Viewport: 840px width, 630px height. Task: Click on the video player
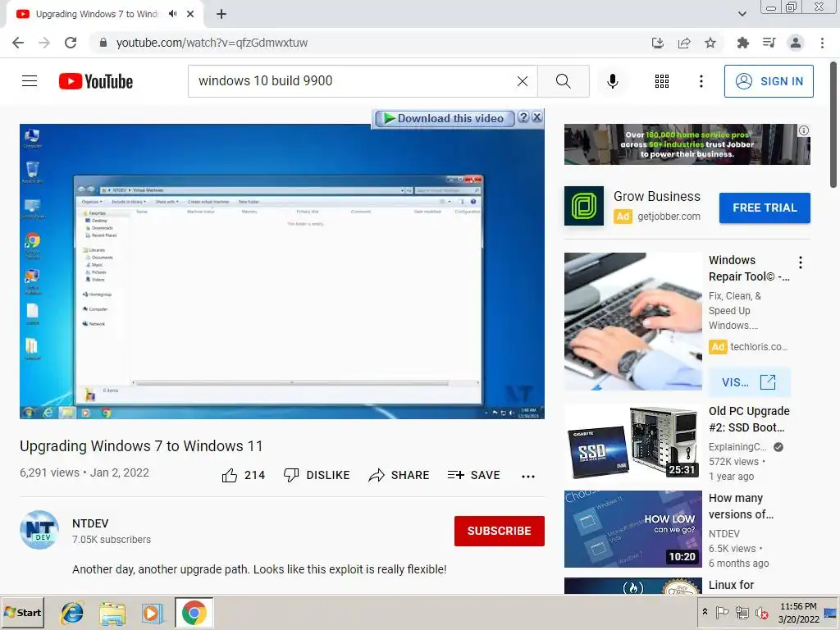click(x=282, y=272)
